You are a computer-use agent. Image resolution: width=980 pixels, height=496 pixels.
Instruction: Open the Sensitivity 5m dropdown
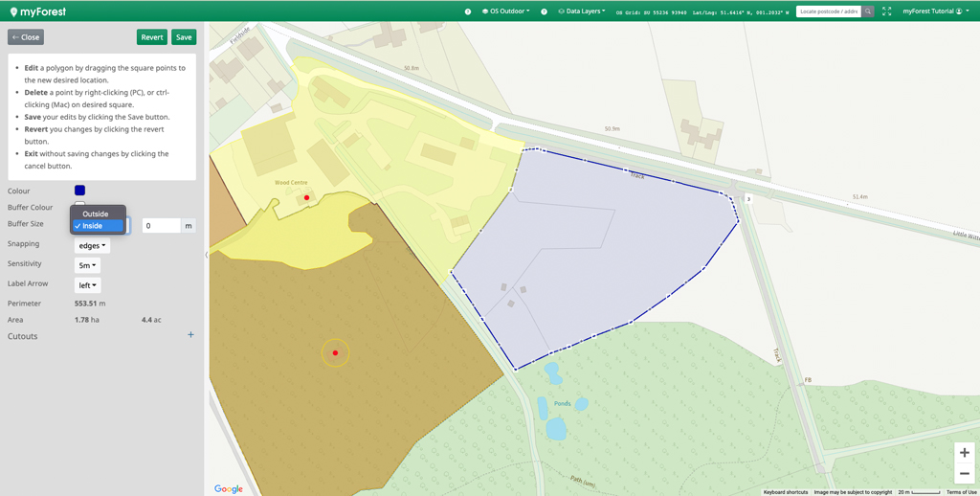tap(87, 265)
